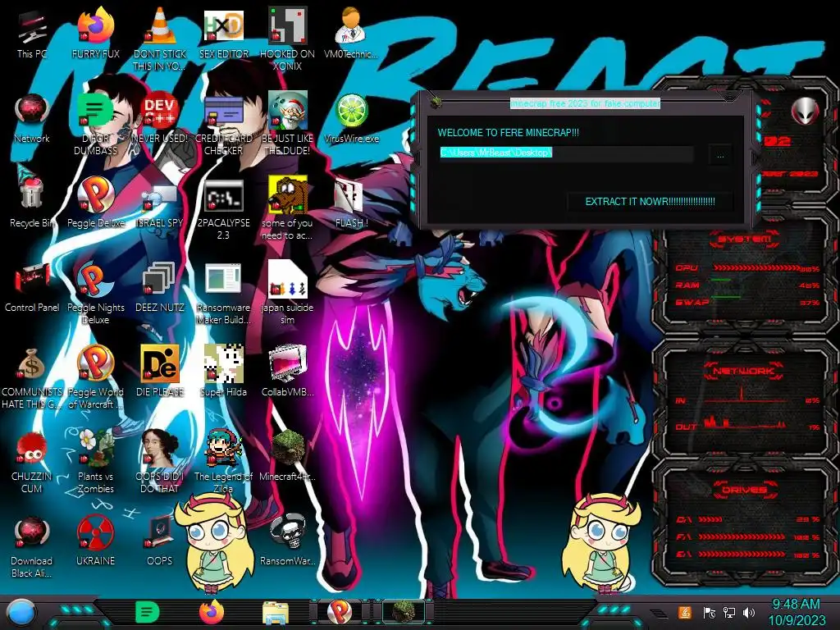Click the alien head gadget icon
This screenshot has height=630, width=840.
tap(806, 112)
